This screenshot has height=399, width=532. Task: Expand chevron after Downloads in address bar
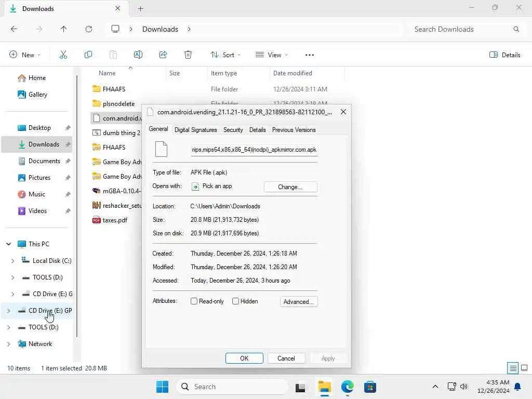pyautogui.click(x=189, y=29)
